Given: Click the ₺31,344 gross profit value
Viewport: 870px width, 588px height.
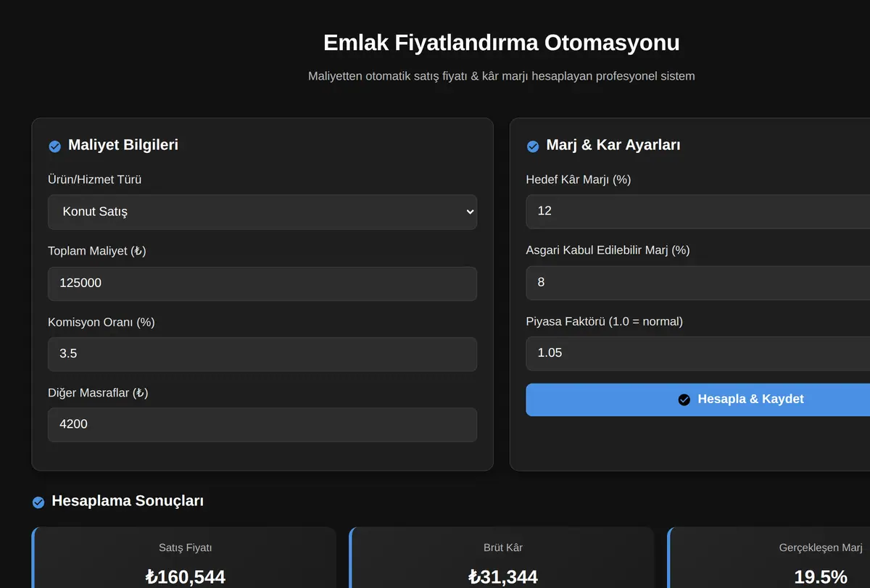Looking at the screenshot, I should [503, 577].
